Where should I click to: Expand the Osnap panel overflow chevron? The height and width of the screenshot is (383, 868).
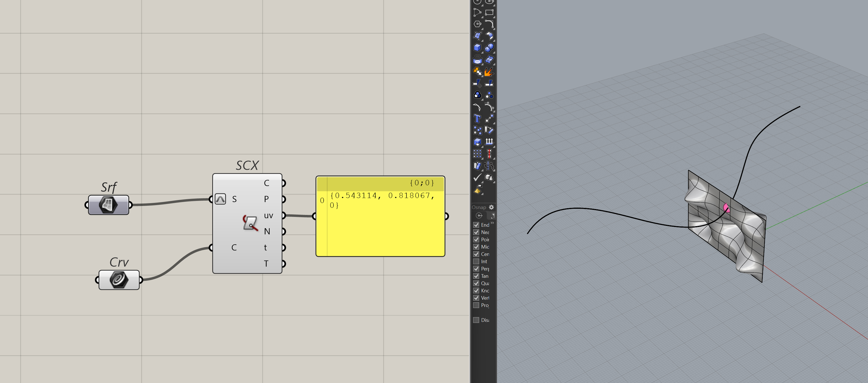tap(492, 223)
